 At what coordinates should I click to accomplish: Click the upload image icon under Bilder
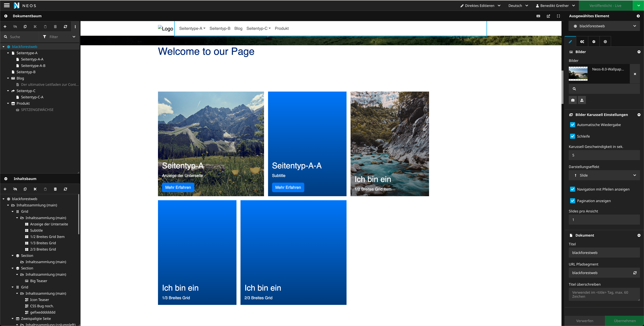[582, 100]
